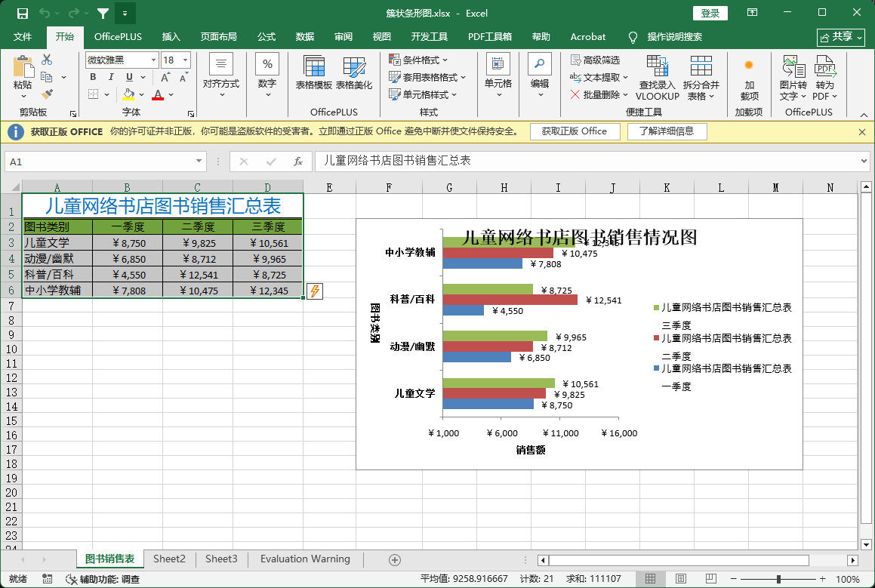Switch to the 视图 view tab
The height and width of the screenshot is (588, 875).
[x=382, y=37]
